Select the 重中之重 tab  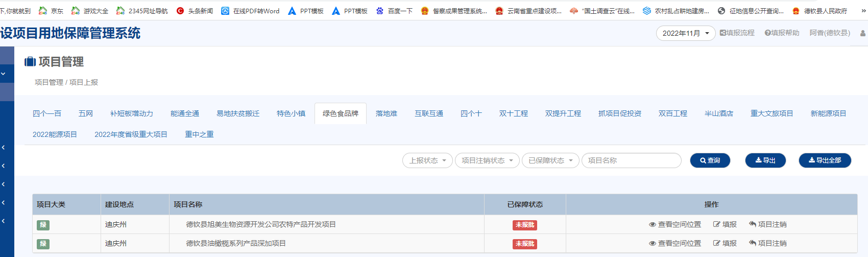[x=199, y=134]
